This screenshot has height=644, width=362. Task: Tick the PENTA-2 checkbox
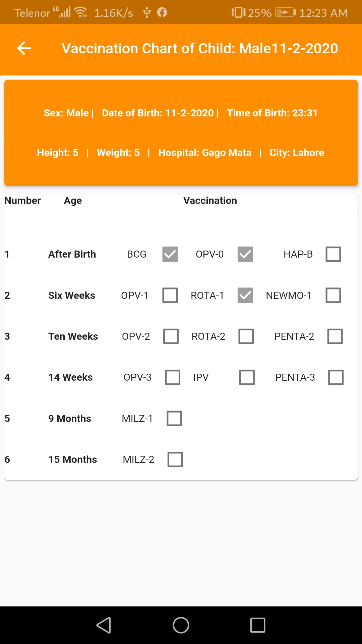335,336
